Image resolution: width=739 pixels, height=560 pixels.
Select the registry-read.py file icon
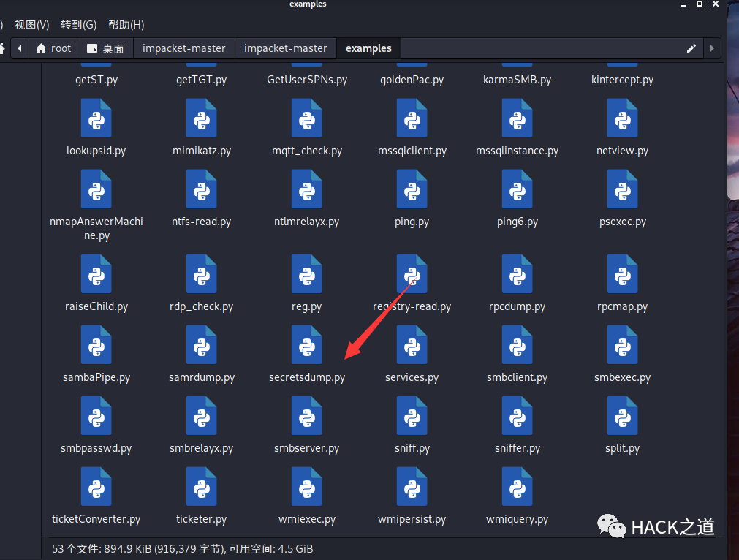pos(412,274)
